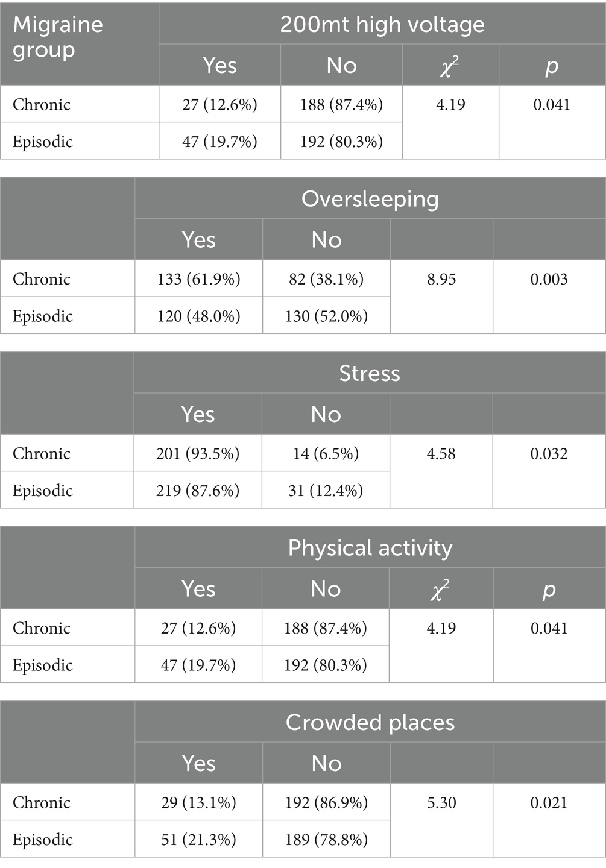The image size is (606, 868).
Task: Select the 189 (78.8%) cell
Action: [x=326, y=839]
